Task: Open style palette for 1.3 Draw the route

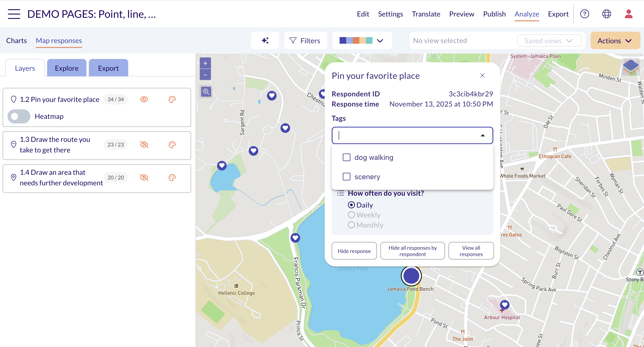Action: [x=172, y=145]
